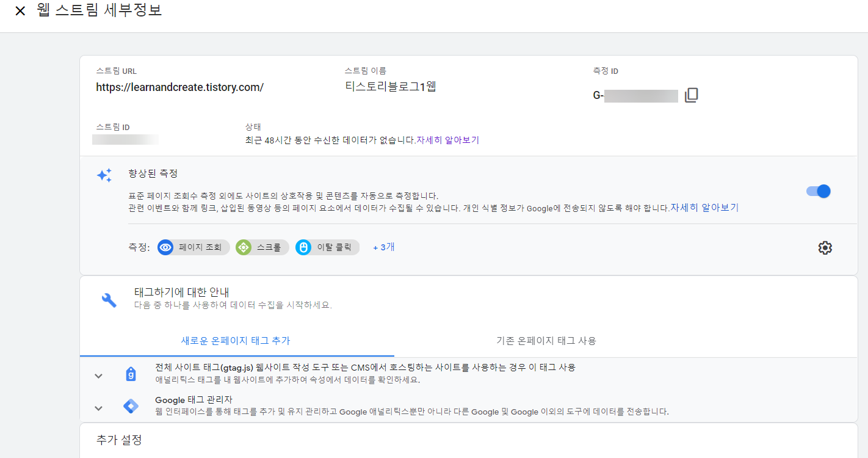Open 자세히 알아보기 link in status row
The height and width of the screenshot is (458, 868).
coord(448,140)
